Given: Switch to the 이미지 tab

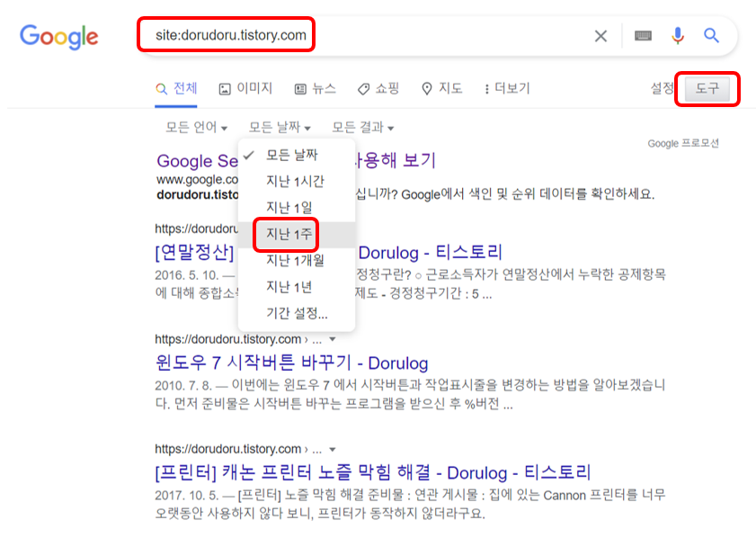Looking at the screenshot, I should tap(246, 89).
